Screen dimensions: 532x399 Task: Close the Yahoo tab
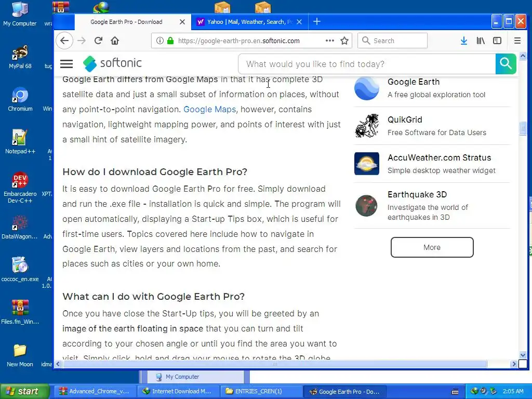coord(299,22)
